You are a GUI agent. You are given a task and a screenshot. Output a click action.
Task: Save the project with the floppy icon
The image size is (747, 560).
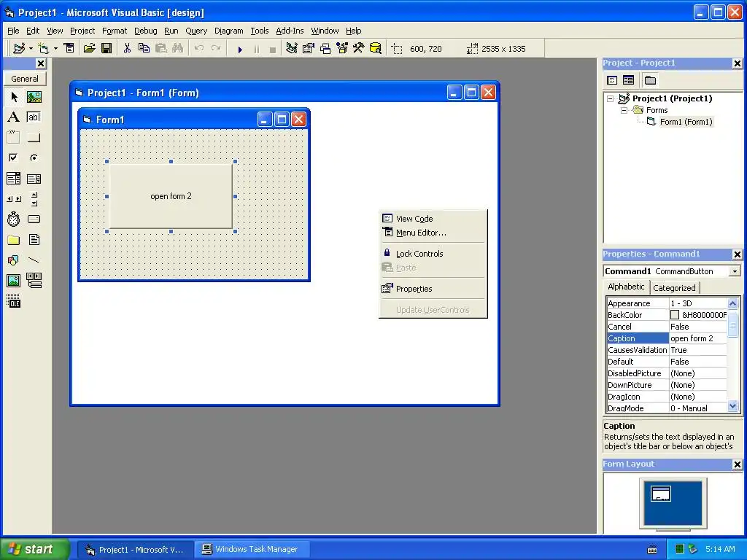[x=107, y=49]
